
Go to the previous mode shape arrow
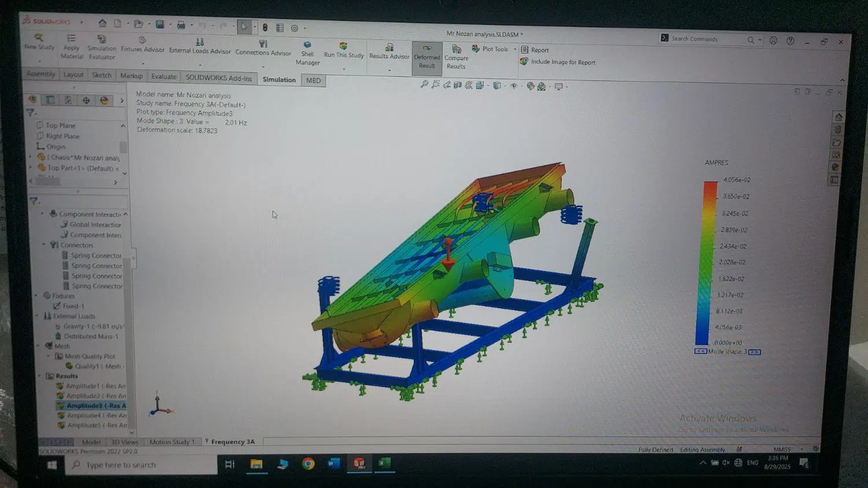pos(701,351)
